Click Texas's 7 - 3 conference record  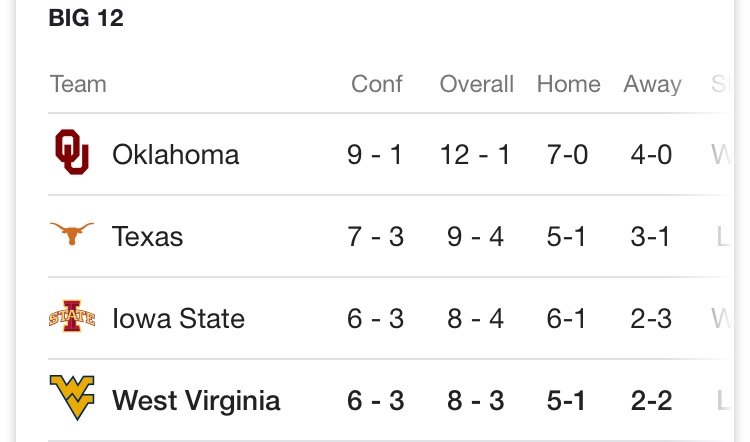tap(376, 236)
